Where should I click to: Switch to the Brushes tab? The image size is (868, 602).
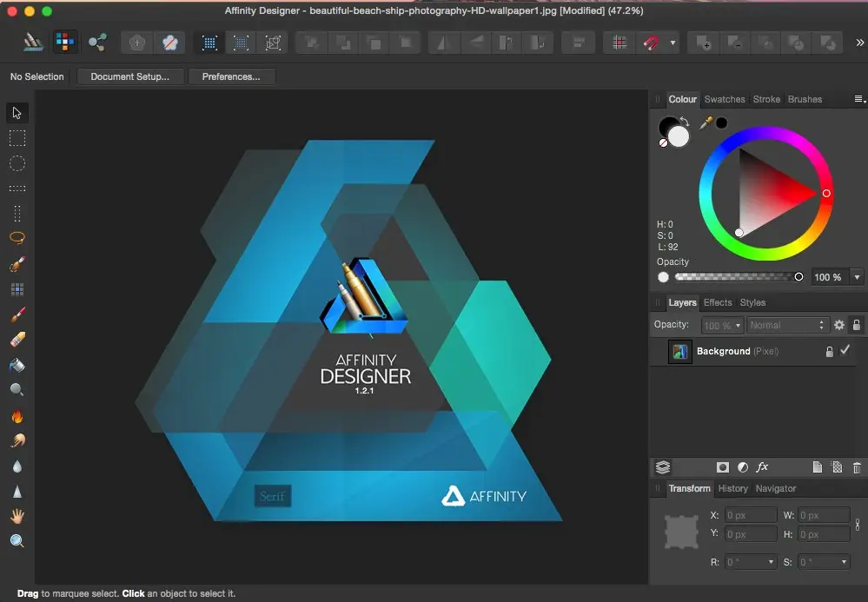805,99
